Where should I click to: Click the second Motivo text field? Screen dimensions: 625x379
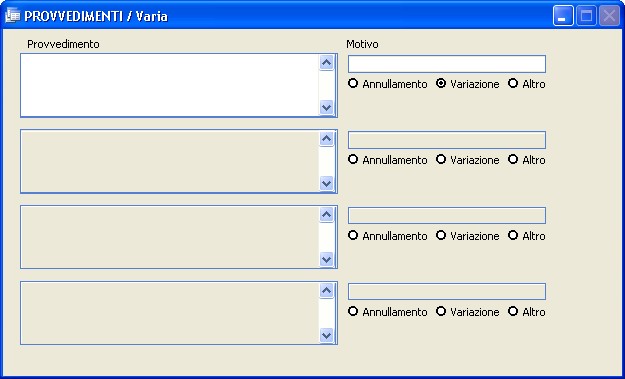point(447,140)
